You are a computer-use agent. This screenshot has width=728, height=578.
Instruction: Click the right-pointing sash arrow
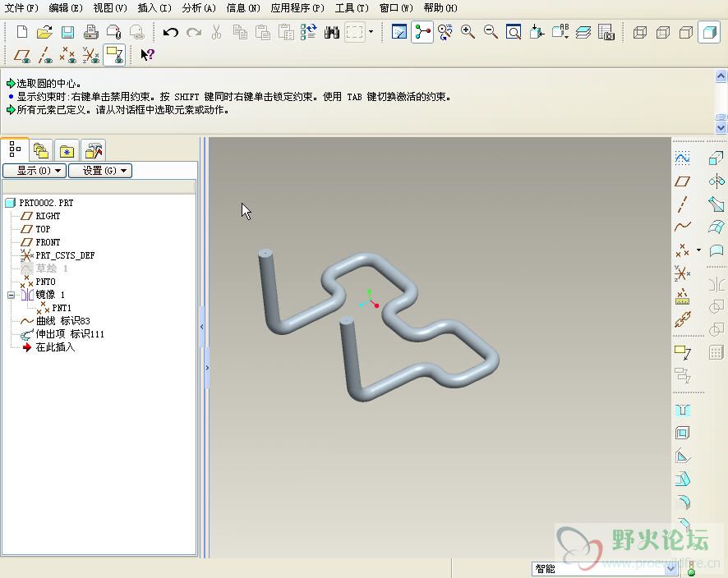click(207, 368)
